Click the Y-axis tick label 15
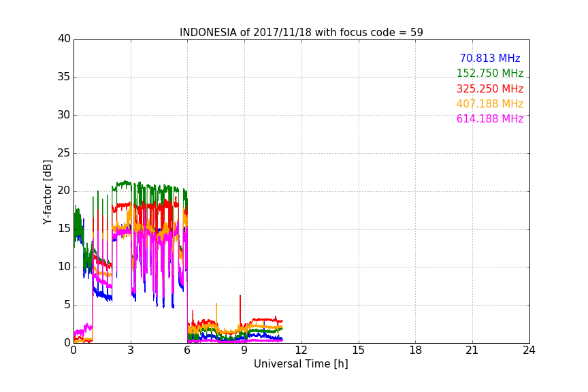 64,229
